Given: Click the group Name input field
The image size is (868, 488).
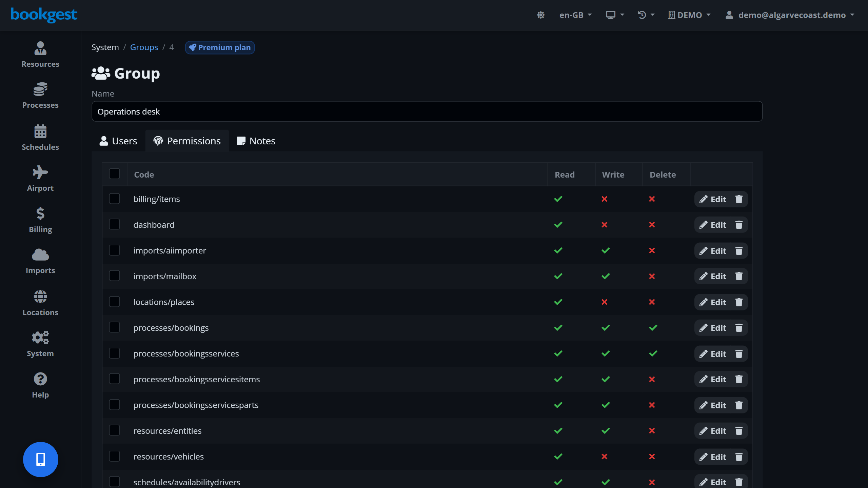Looking at the screenshot, I should coord(427,111).
